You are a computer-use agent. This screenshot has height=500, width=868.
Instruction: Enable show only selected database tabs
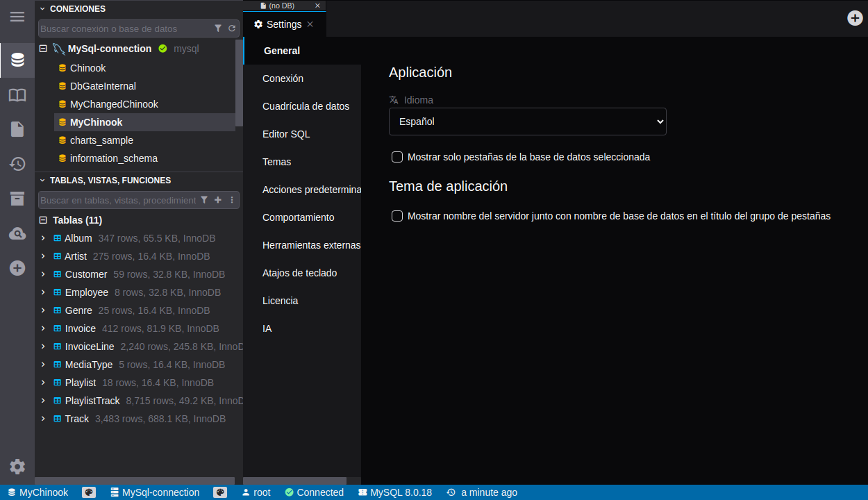pyautogui.click(x=397, y=157)
